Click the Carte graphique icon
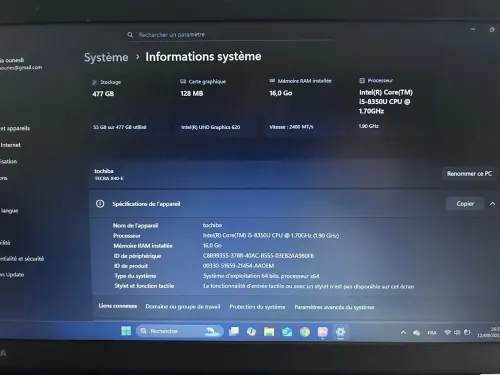 pyautogui.click(x=183, y=82)
